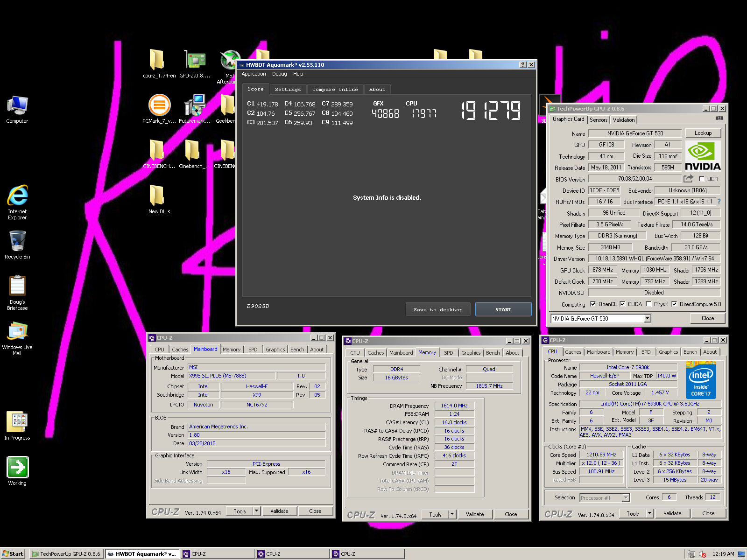Open the In Progress folder icon
The height and width of the screenshot is (560, 747).
pyautogui.click(x=17, y=426)
